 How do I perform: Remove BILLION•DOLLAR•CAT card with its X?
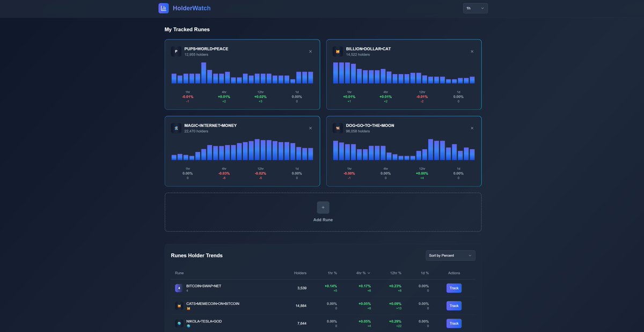[472, 51]
